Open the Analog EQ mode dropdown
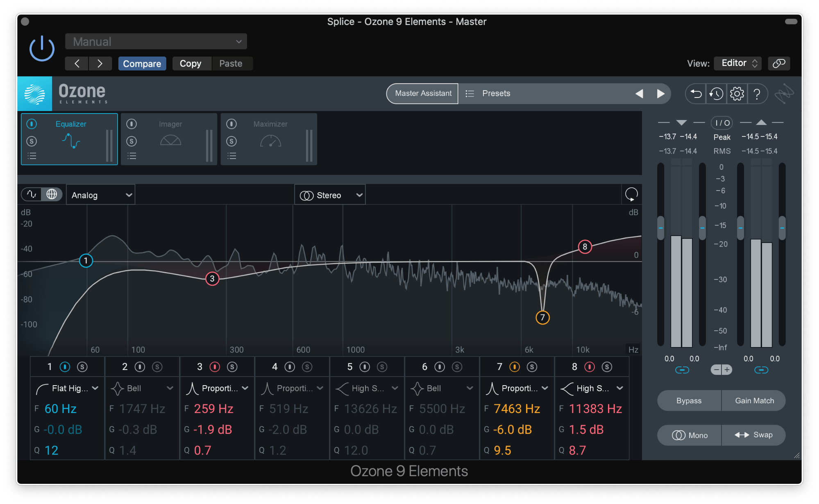Viewport: 819px width, 504px height. pyautogui.click(x=100, y=195)
